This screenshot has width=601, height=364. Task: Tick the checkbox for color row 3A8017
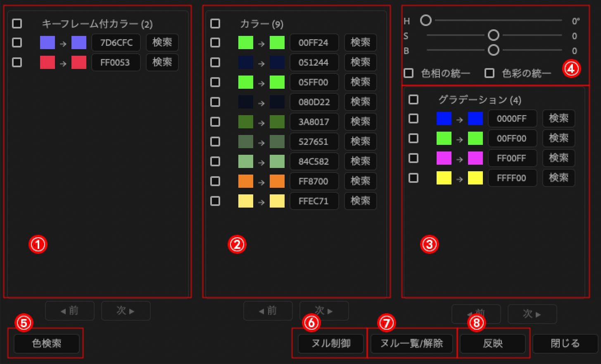point(215,122)
